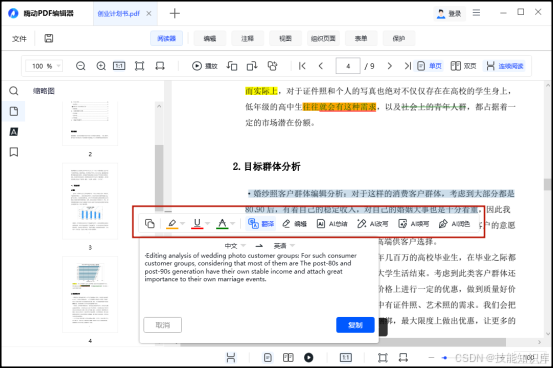Switch to 注释 annotation tab
The width and height of the screenshot is (553, 369).
click(248, 38)
